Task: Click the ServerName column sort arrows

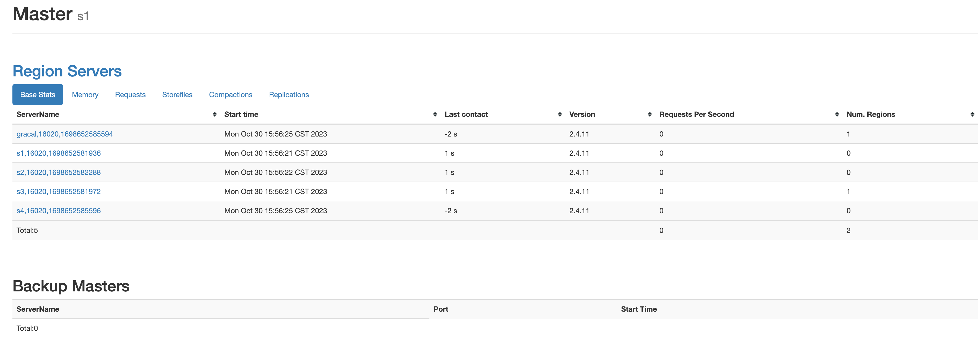Action: pos(214,114)
